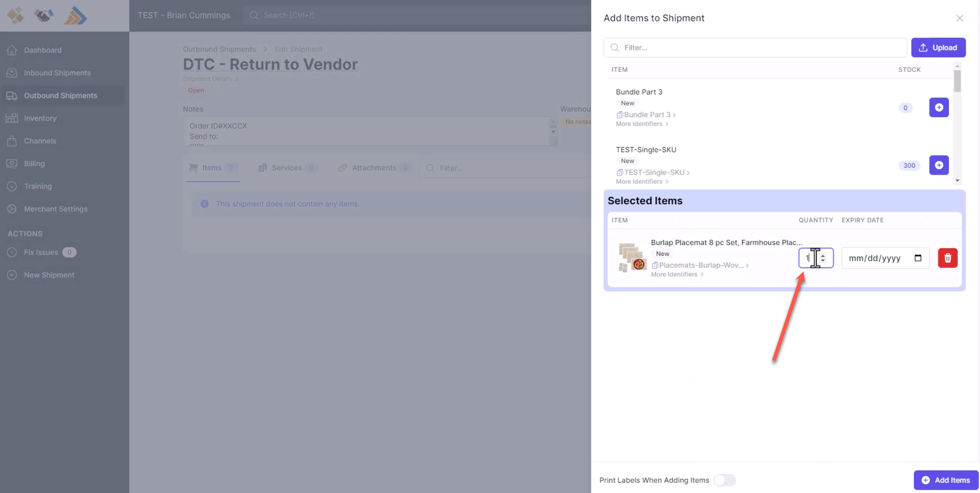Copy the Bundle Part 3 identifier icon
Viewport: 980px width, 493px height.
[x=619, y=115]
